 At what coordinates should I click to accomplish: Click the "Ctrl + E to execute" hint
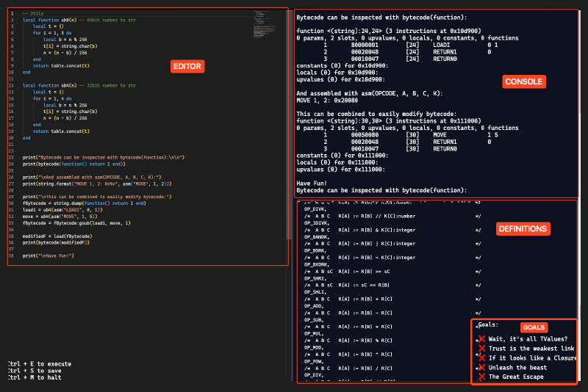39,363
